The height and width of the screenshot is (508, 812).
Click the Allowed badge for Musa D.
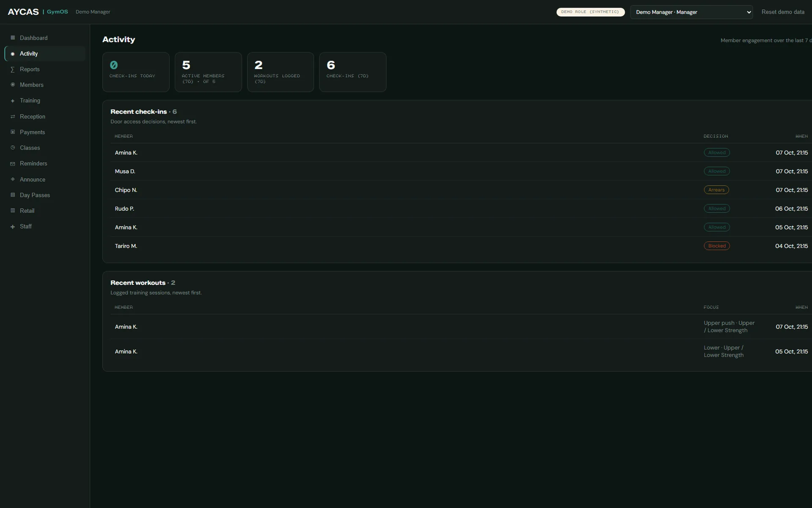[x=717, y=171]
